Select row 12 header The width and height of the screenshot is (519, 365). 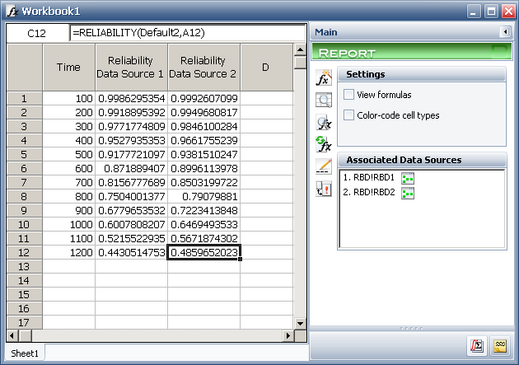tap(24, 252)
